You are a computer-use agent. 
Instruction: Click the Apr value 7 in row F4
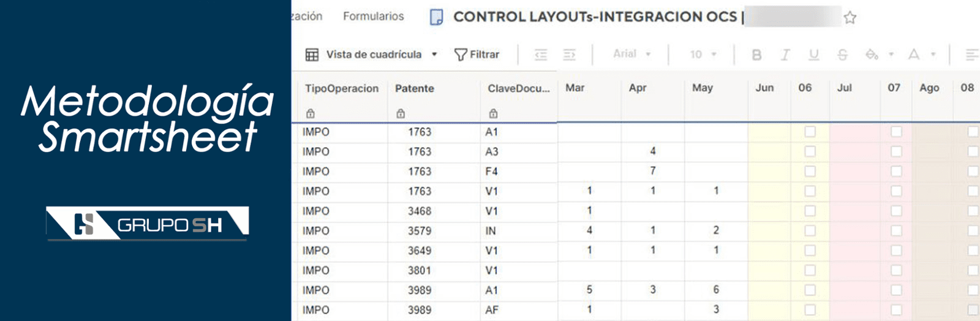click(x=653, y=171)
